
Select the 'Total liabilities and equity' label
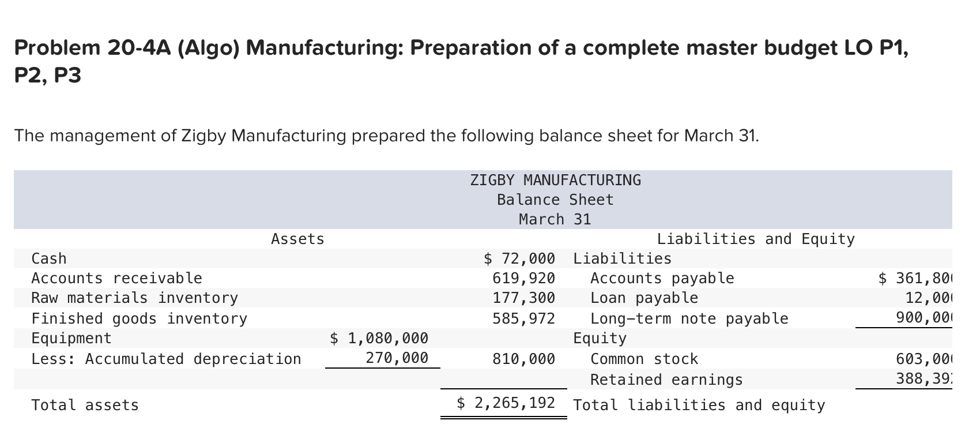[699, 405]
